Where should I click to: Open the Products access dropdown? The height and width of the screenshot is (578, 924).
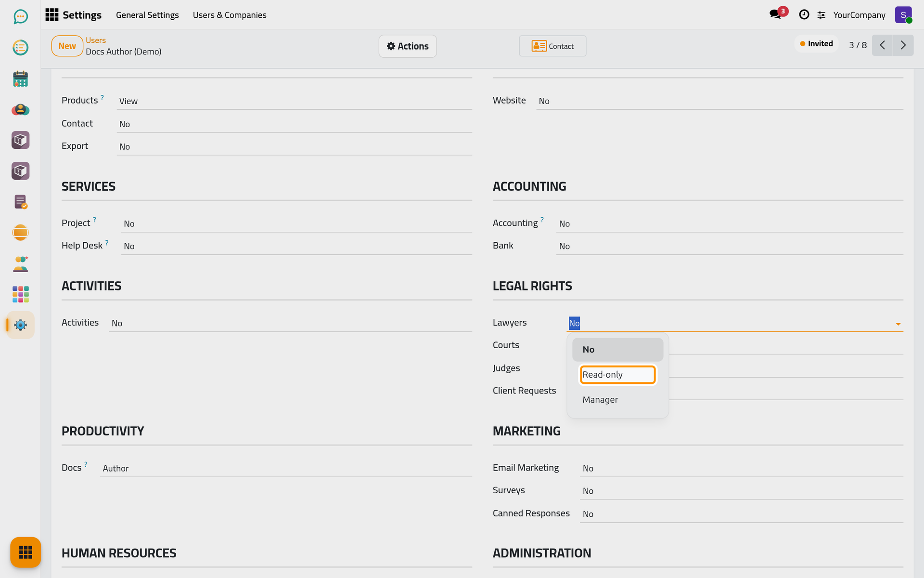[x=294, y=101]
